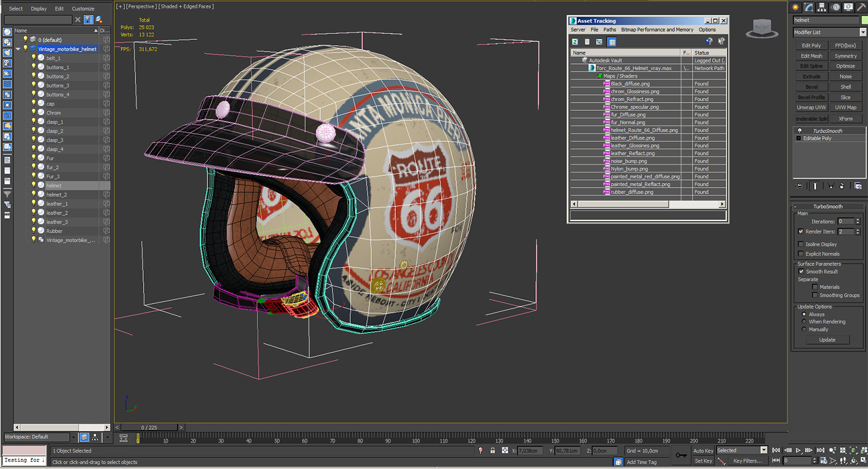Open Paths menu in Asset Tracking
The height and width of the screenshot is (469, 868).
[610, 30]
